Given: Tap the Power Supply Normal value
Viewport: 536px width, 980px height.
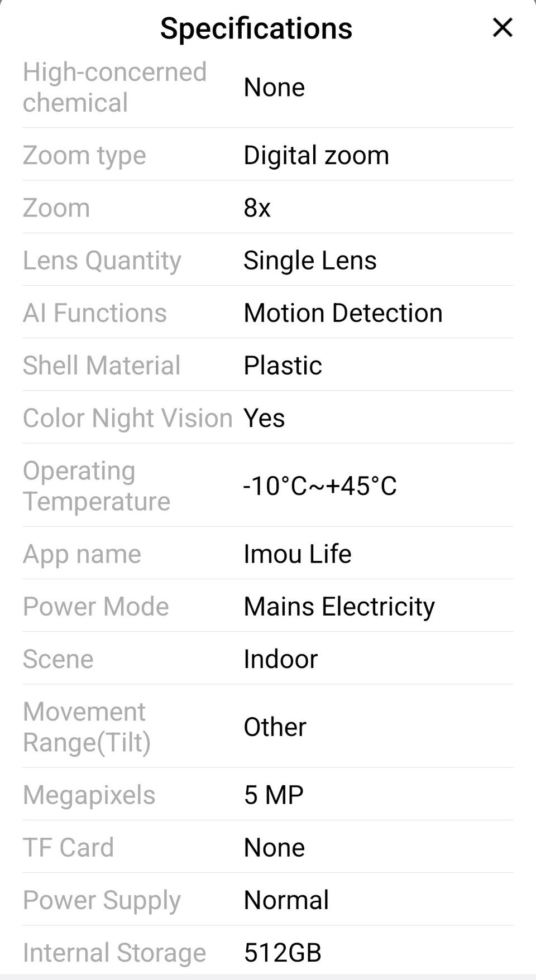Looking at the screenshot, I should click(x=286, y=900).
